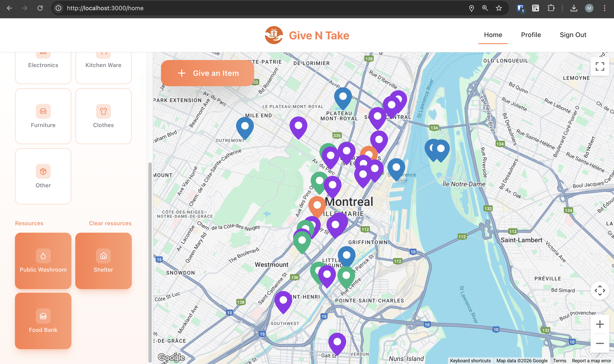Click the map fullscreen toggle icon
Viewport: 614px width, 364px height.
(600, 66)
